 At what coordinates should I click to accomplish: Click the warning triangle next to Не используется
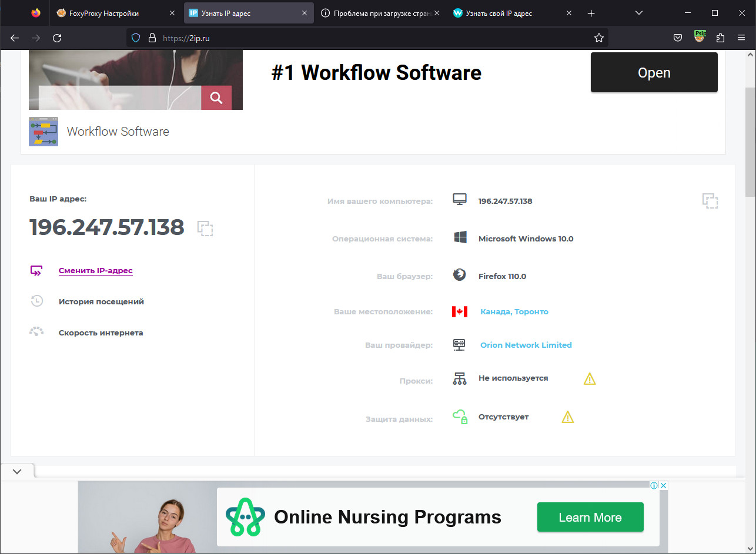point(590,379)
